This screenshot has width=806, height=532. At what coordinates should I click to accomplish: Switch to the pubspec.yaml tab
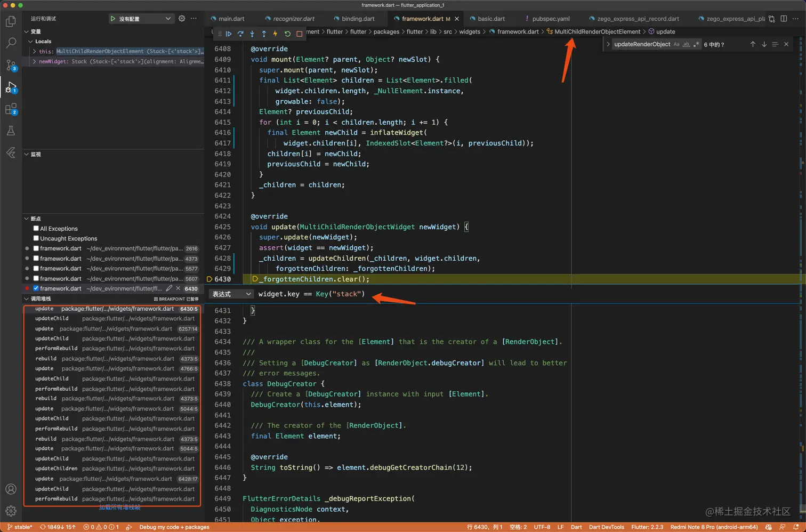(x=550, y=19)
